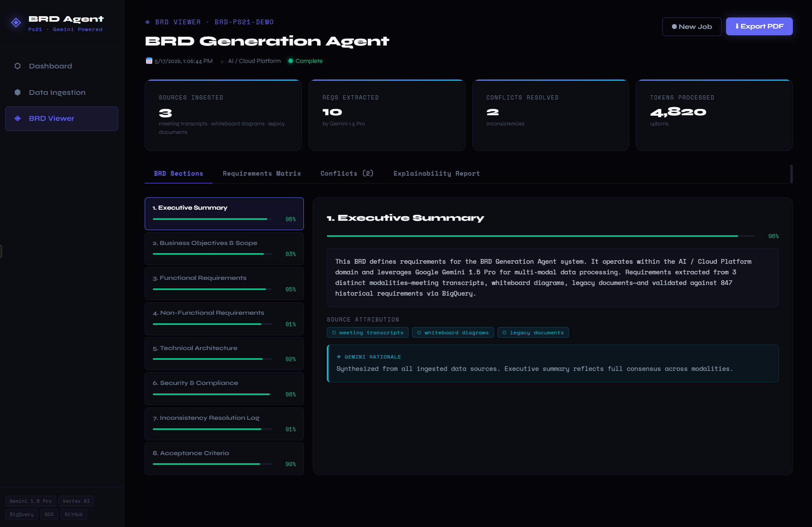Export the BRD as PDF
Image resolution: width=812 pixels, height=527 pixels.
pyautogui.click(x=759, y=26)
